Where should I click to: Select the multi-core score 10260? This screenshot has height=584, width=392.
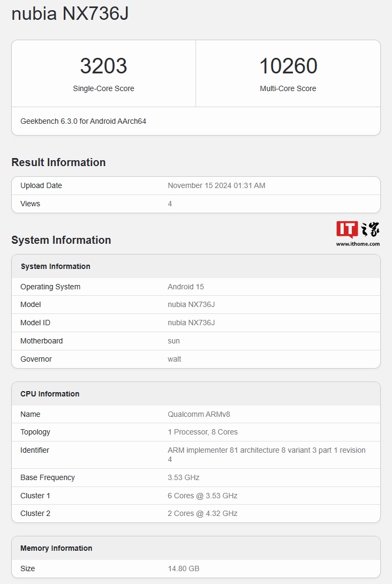coord(288,66)
